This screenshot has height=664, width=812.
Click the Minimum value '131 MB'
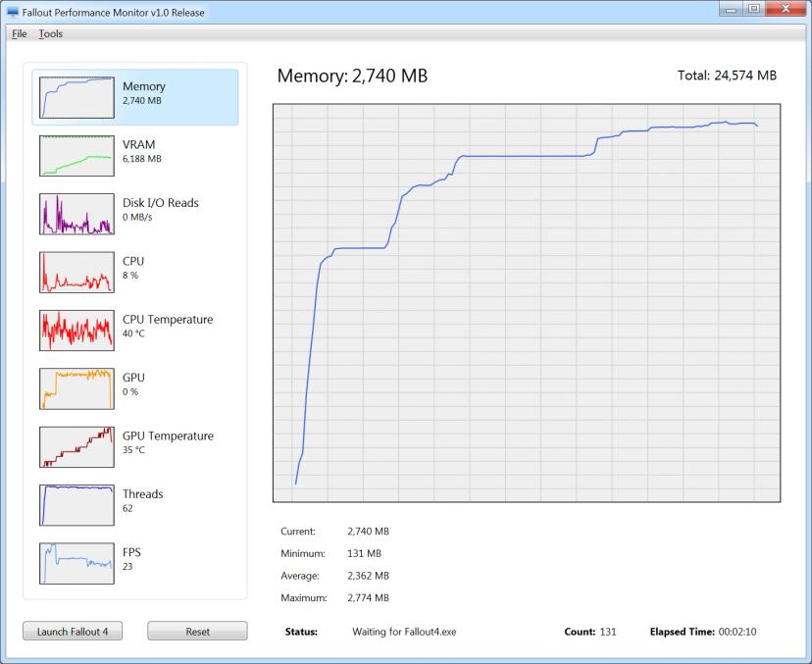(x=364, y=554)
